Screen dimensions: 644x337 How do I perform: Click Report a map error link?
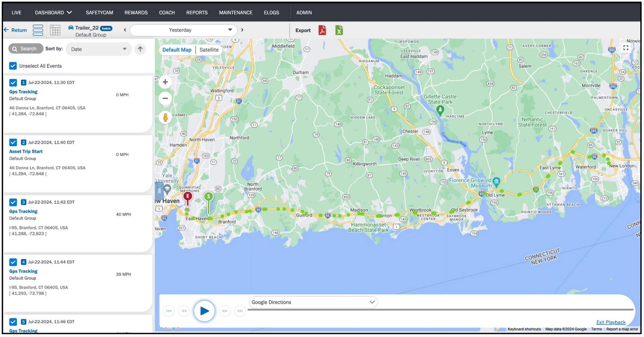pyautogui.click(x=622, y=329)
